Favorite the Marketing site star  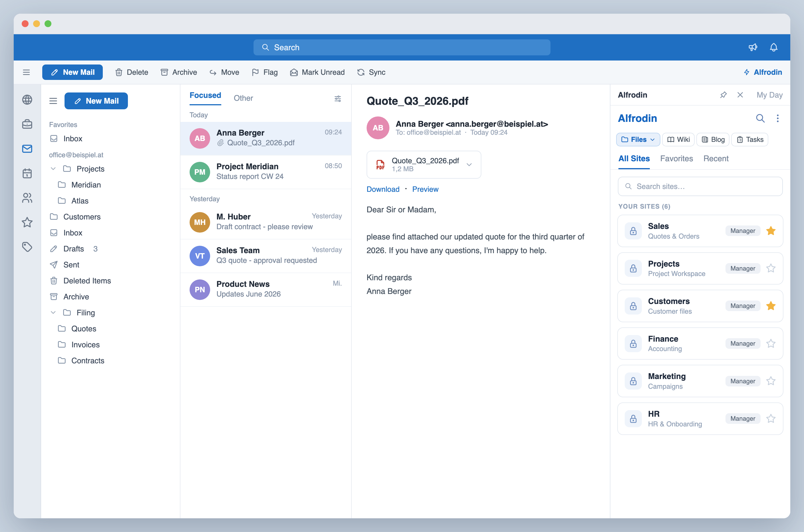pos(771,381)
